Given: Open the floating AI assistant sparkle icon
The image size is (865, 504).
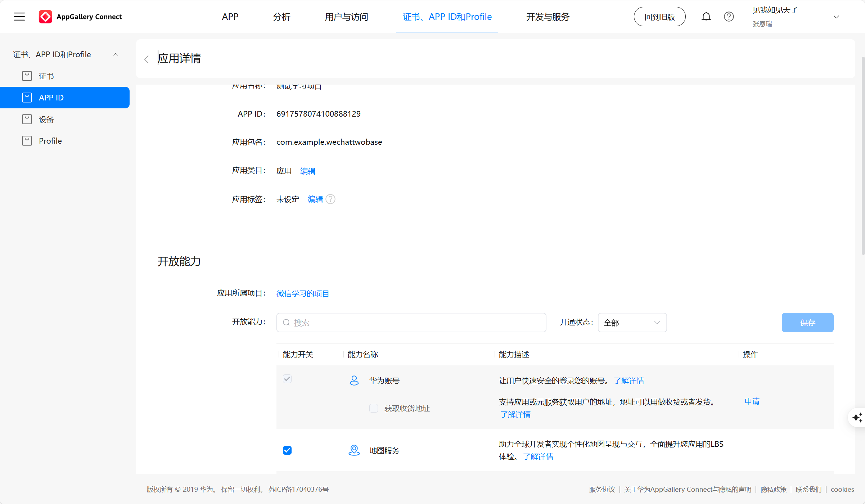Looking at the screenshot, I should point(857,417).
